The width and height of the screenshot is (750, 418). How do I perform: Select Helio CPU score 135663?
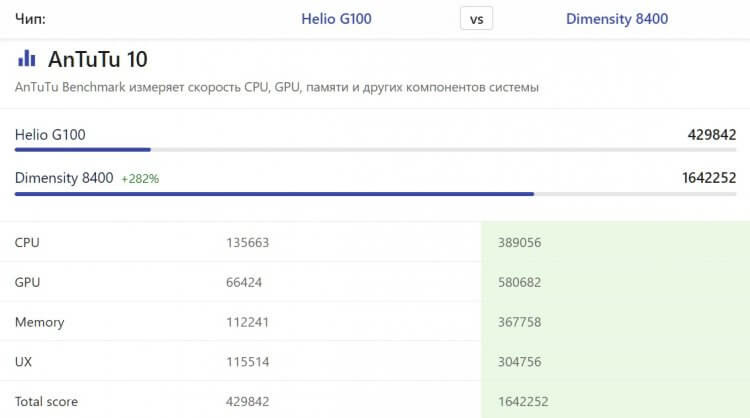click(247, 242)
